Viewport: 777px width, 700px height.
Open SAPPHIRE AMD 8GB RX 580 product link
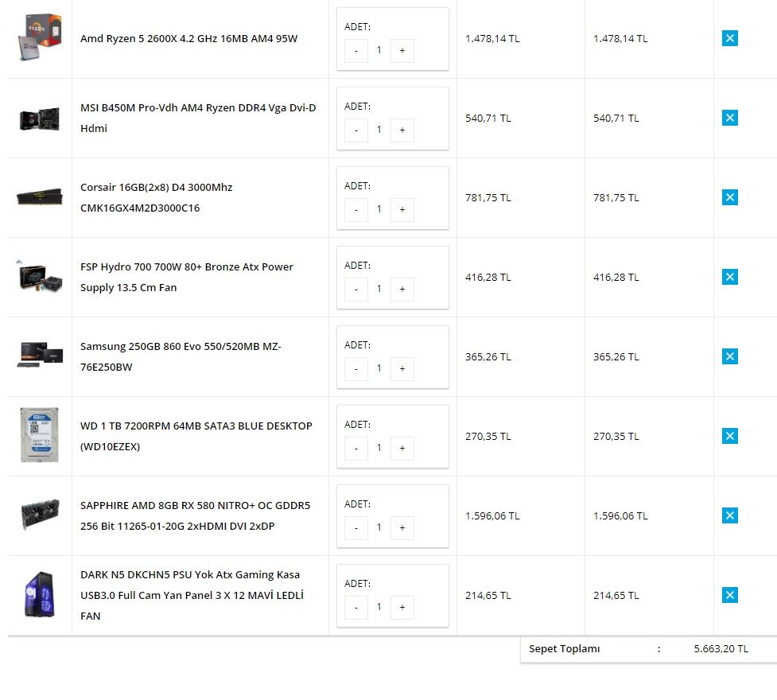(x=195, y=515)
